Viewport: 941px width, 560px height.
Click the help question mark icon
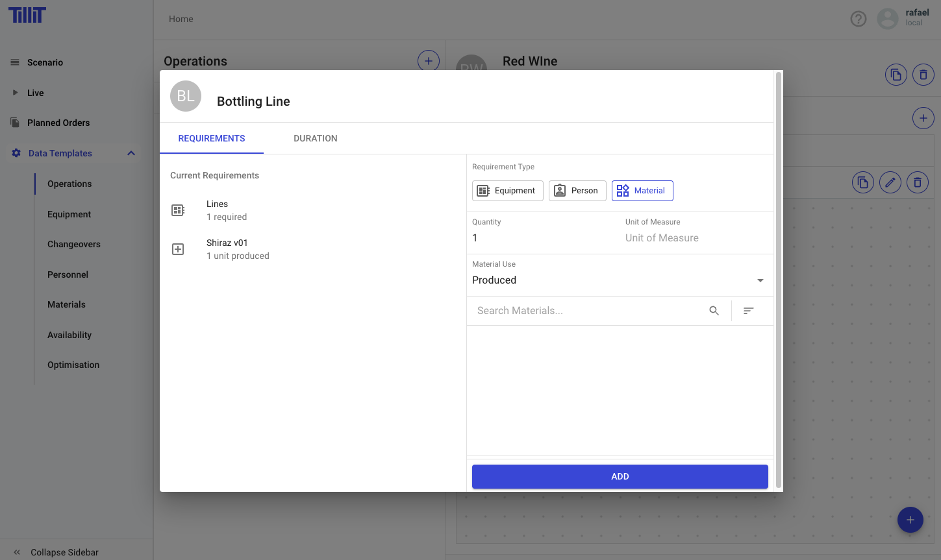click(x=858, y=19)
